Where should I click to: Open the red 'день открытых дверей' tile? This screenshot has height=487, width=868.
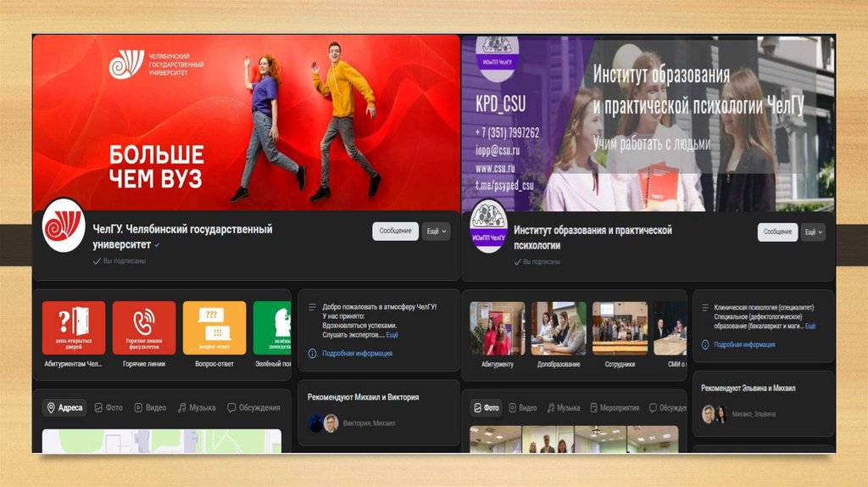pos(74,327)
